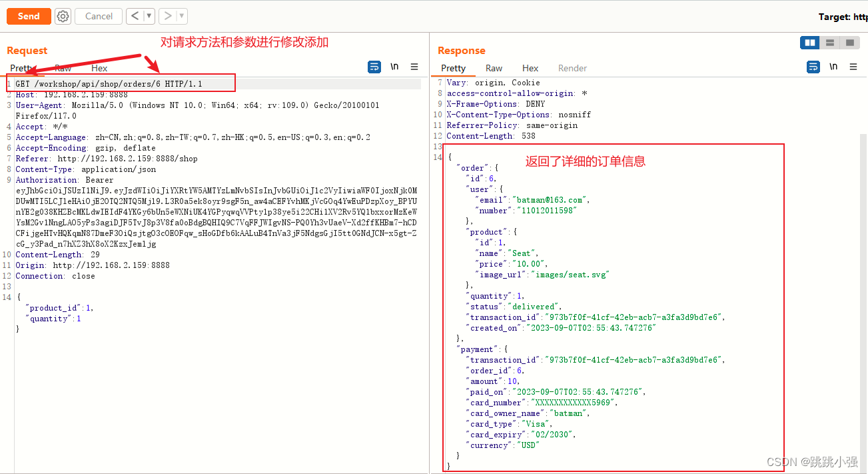Screen dimensions: 868x474
Task: Click the X-Frame-Options: DENY header
Action: (x=496, y=104)
